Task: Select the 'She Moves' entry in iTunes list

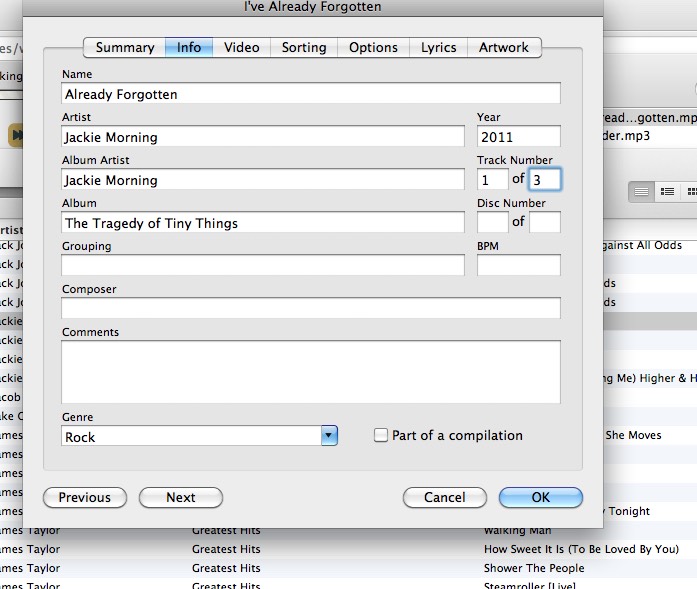Action: (x=633, y=435)
